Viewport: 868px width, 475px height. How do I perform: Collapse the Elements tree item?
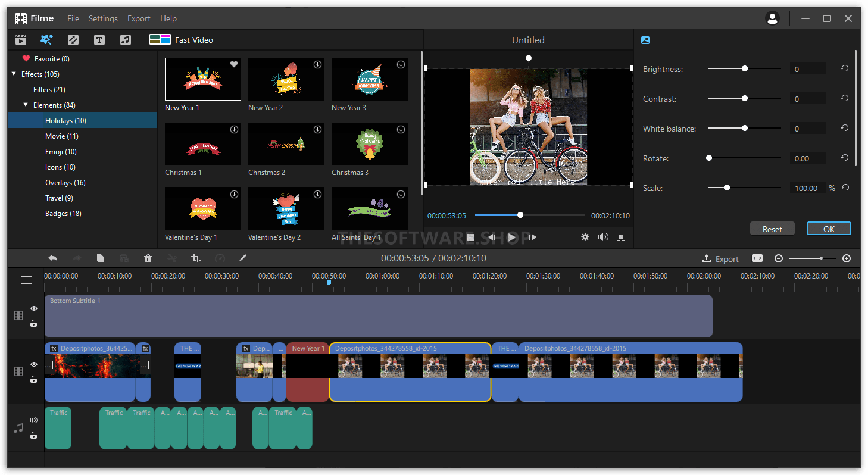[x=26, y=105]
